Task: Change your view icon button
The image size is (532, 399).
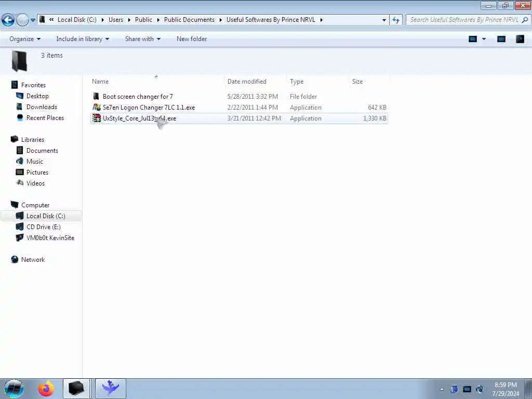Action: click(473, 39)
